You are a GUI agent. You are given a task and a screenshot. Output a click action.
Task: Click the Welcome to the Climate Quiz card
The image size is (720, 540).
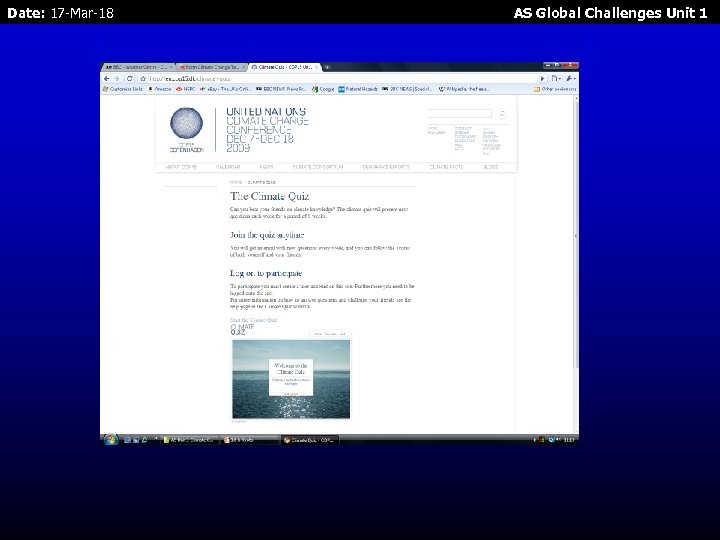291,377
